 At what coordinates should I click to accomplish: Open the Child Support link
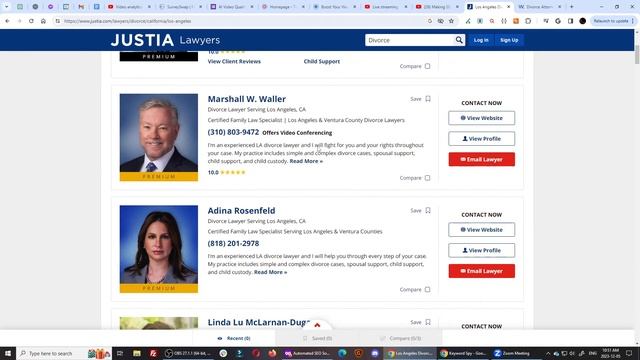(x=322, y=61)
